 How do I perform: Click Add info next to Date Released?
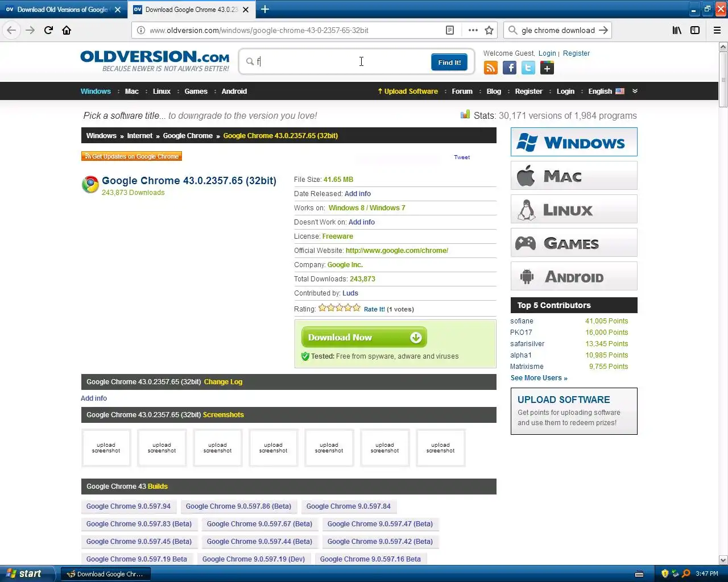point(358,194)
